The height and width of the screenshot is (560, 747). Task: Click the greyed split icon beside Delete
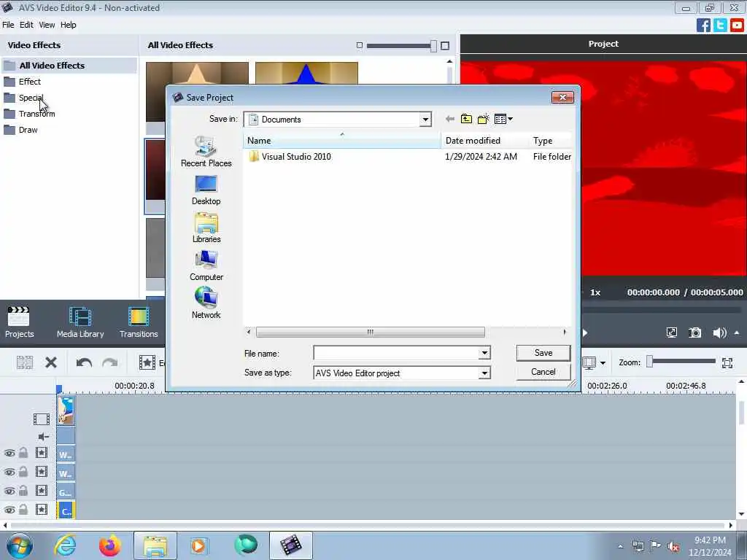25,363
